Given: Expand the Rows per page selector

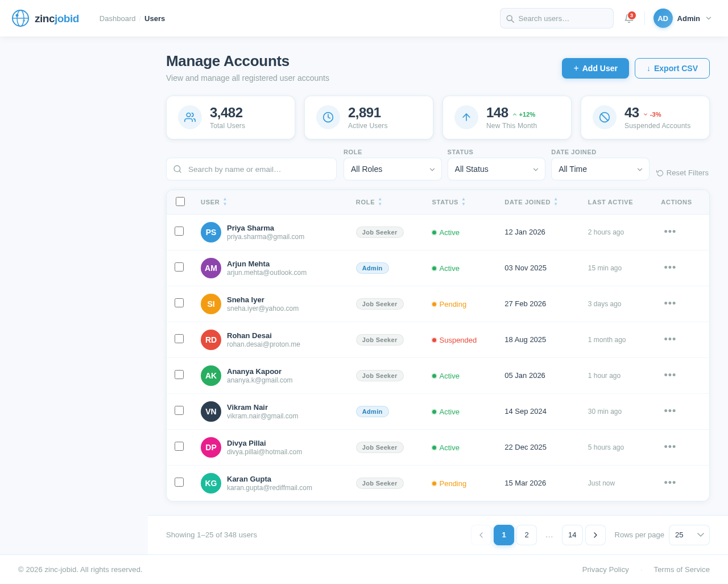Looking at the screenshot, I should [689, 535].
